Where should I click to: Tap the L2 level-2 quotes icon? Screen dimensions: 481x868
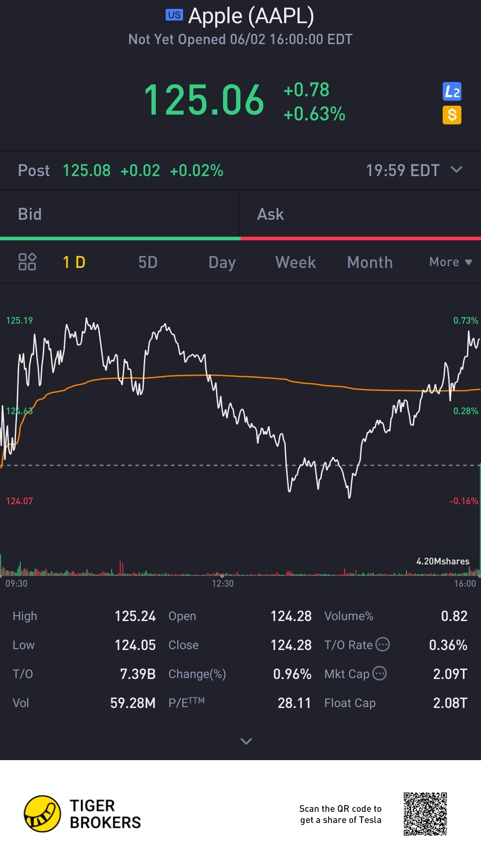tap(452, 92)
